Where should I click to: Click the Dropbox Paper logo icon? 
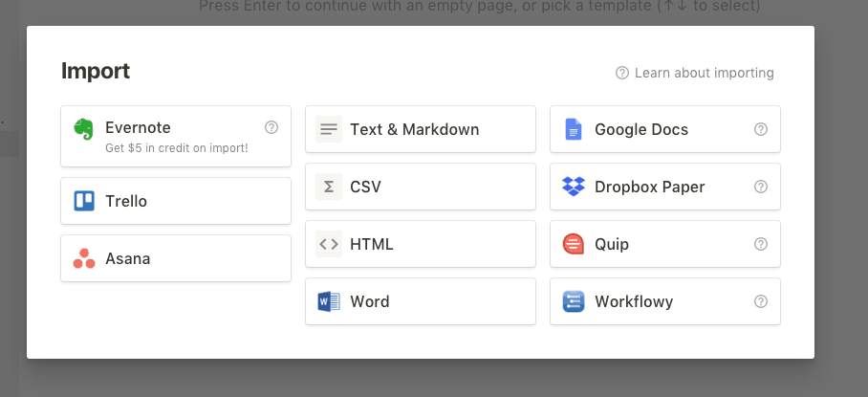pos(574,187)
